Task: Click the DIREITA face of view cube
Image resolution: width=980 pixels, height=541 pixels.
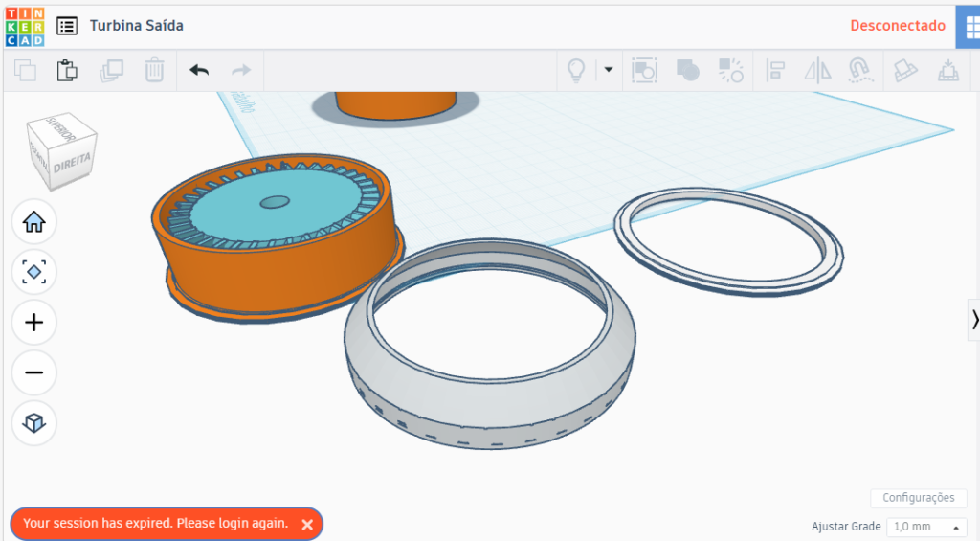Action: click(73, 165)
